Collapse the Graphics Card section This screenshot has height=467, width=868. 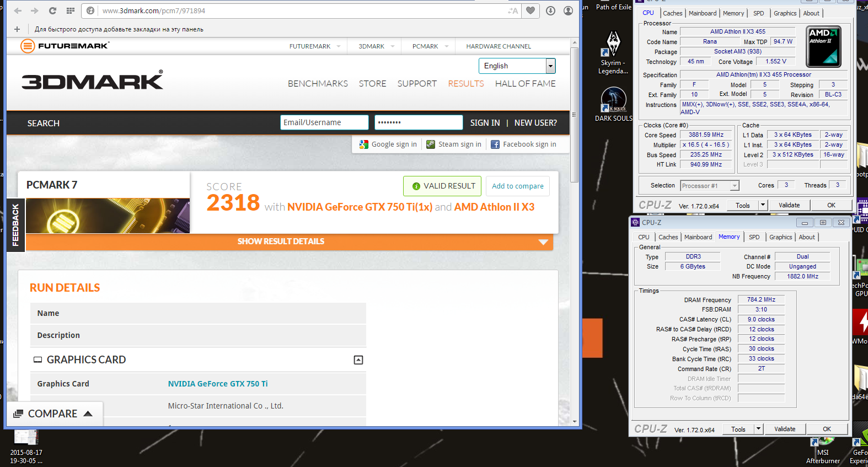(x=358, y=360)
